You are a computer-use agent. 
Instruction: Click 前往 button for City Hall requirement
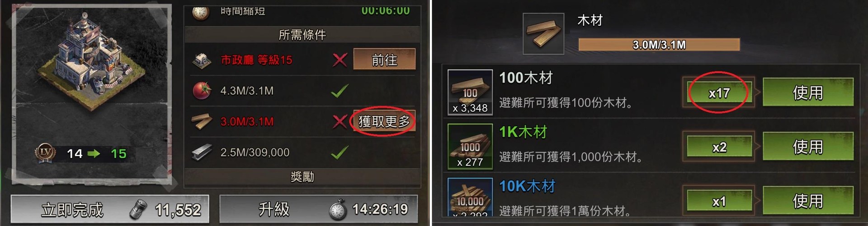(384, 60)
